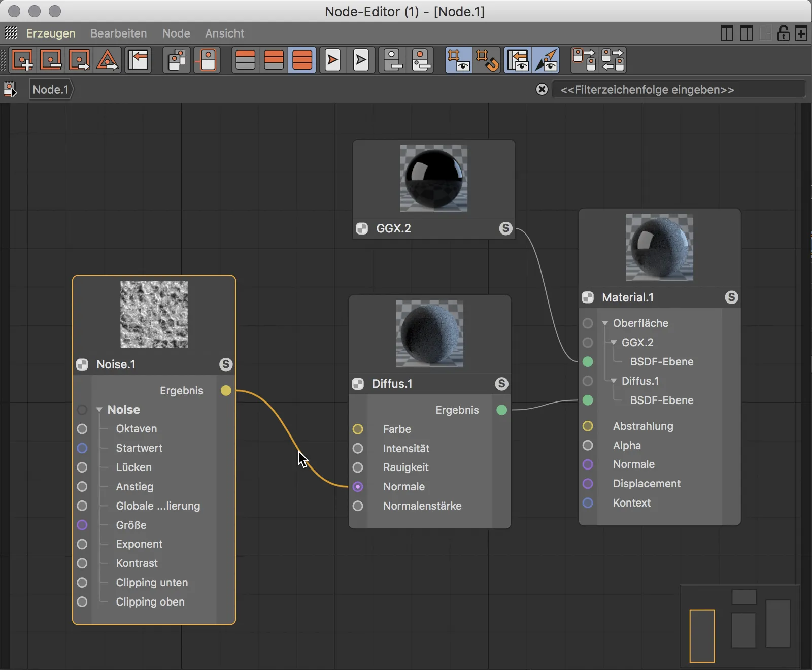
Task: Toggle the fully expanded node display mode
Action: [x=302, y=59]
